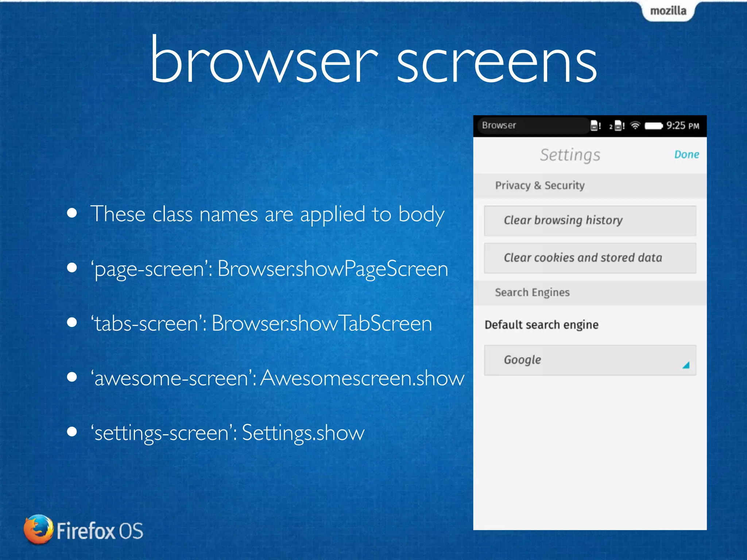Click the Firefox OS wordmark

click(x=100, y=531)
